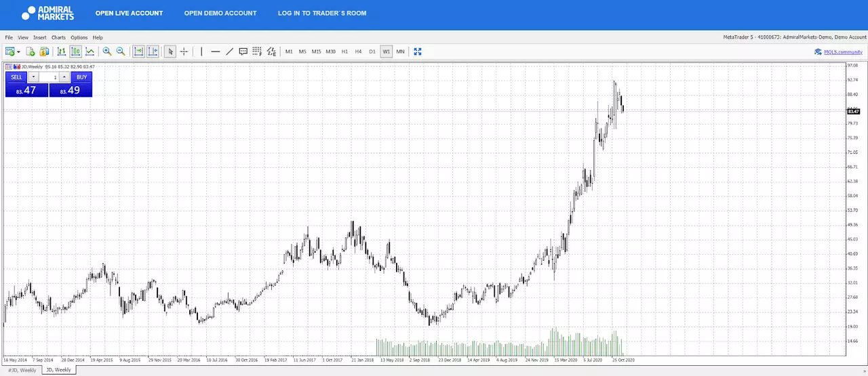Switch to candlestick chart view
The image size is (868, 376).
click(75, 51)
